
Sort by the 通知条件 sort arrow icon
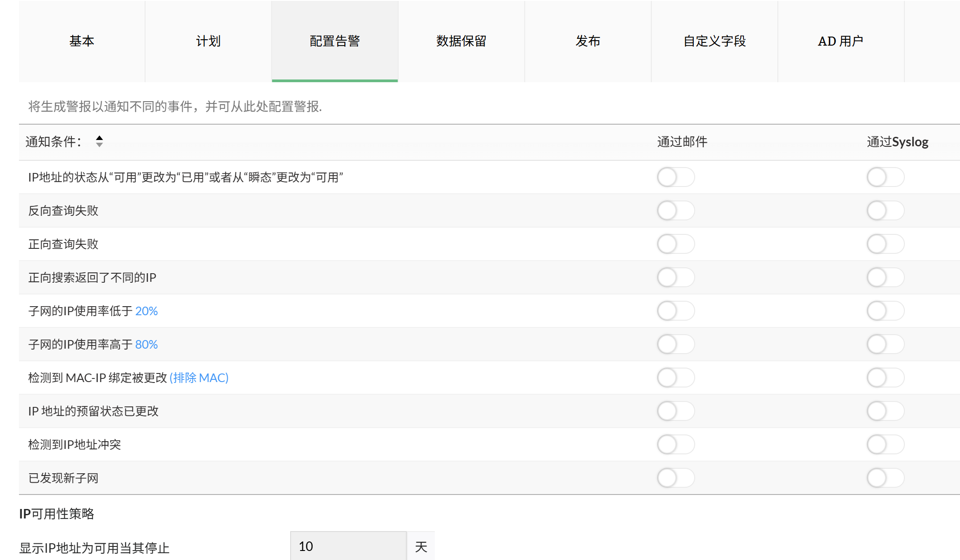99,141
